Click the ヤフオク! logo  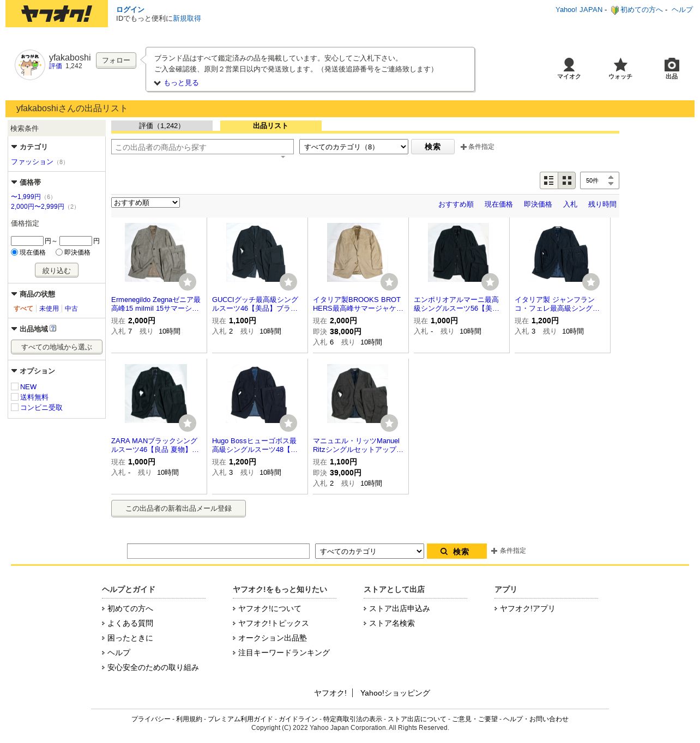coord(57,14)
